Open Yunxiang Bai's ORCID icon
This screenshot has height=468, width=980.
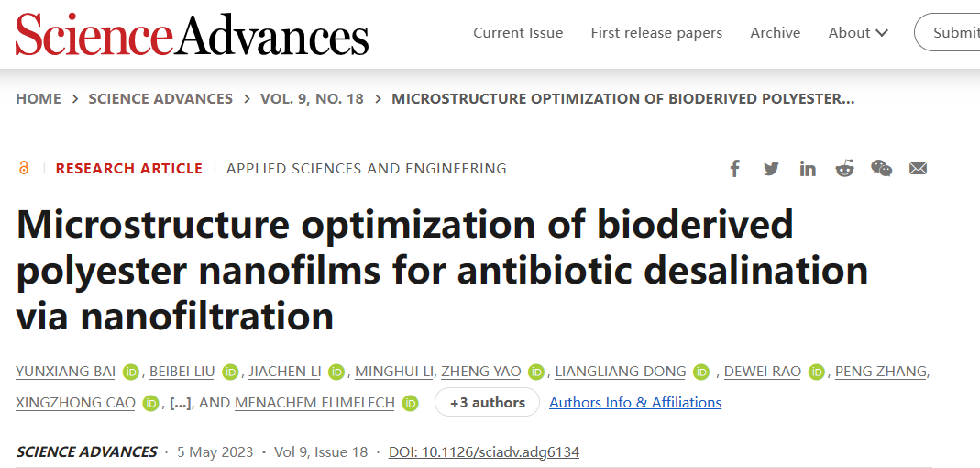tap(130, 373)
